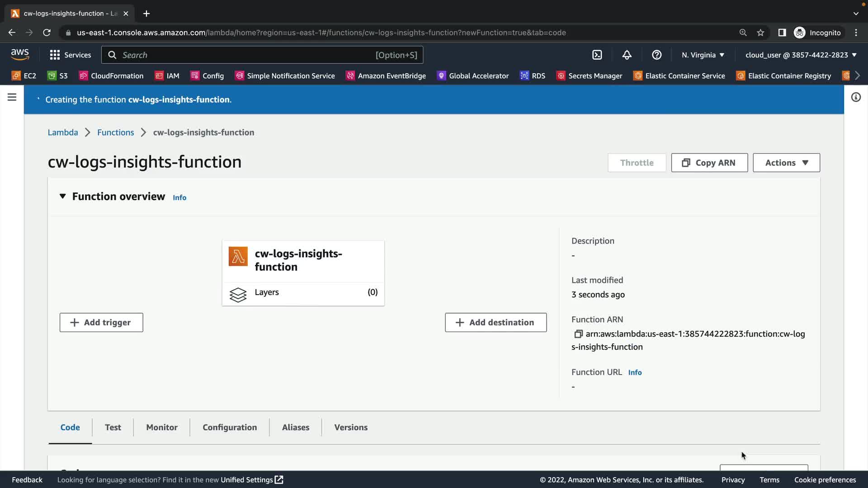
Task: Switch to the Monitor tab
Action: click(162, 427)
